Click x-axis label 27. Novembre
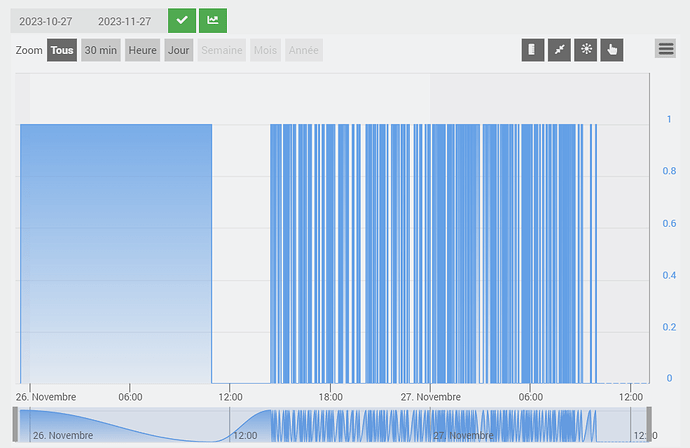The width and height of the screenshot is (690, 448). click(430, 397)
